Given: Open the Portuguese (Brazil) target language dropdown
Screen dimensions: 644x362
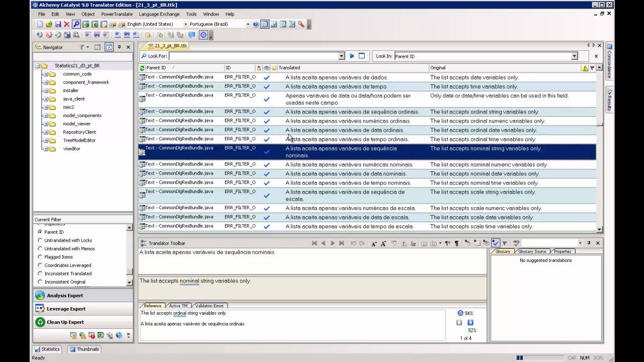Looking at the screenshot, I should click(x=248, y=24).
